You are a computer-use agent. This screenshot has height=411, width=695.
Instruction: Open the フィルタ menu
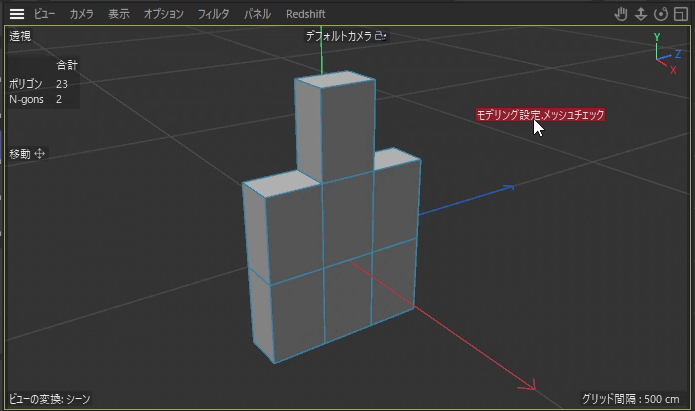[213, 14]
